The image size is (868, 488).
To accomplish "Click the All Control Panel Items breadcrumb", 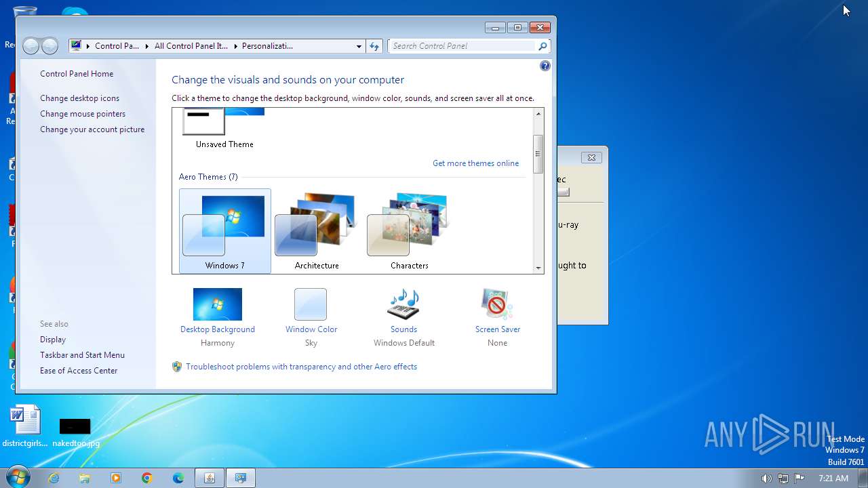I will click(191, 46).
